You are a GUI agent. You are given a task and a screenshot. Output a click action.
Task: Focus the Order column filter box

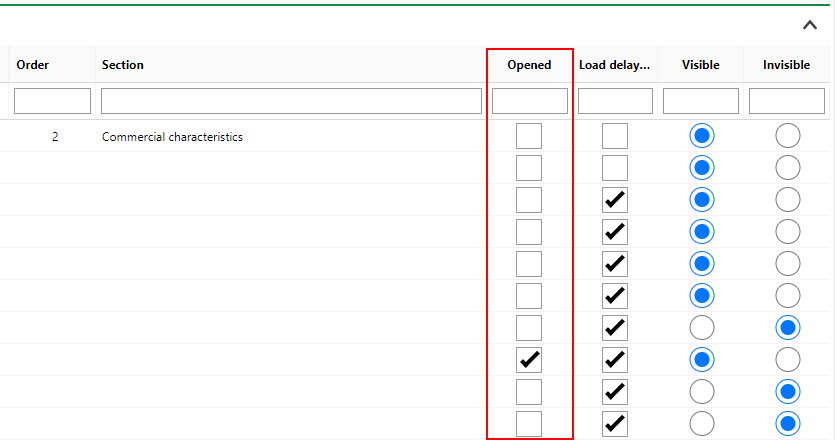[53, 101]
